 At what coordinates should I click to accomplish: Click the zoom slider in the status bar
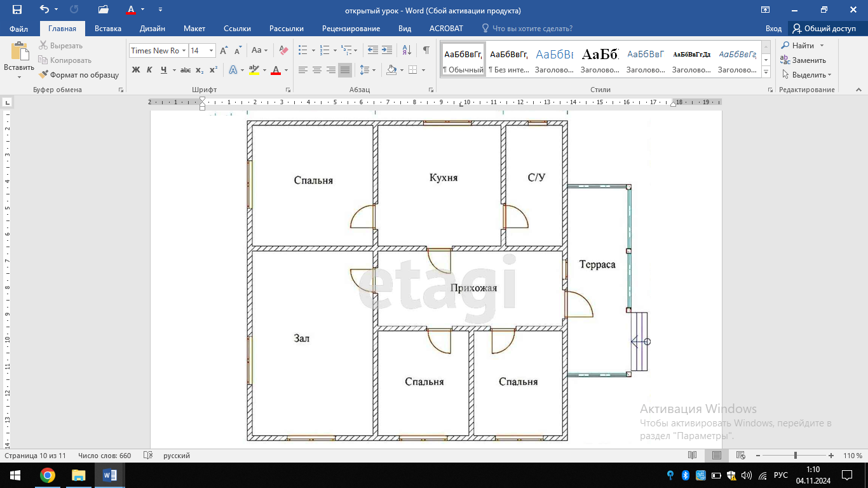[x=796, y=456]
